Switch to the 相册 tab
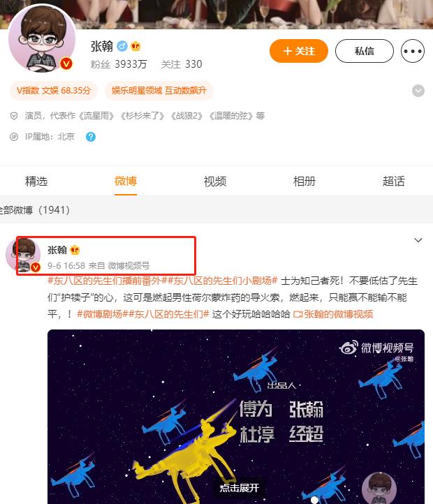Image resolution: width=433 pixels, height=504 pixels. pos(304,181)
